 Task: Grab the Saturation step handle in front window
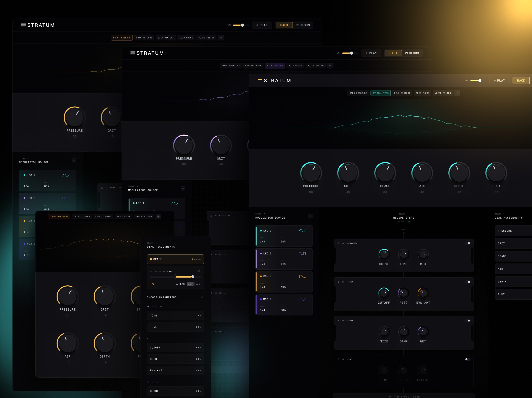[x=338, y=243]
